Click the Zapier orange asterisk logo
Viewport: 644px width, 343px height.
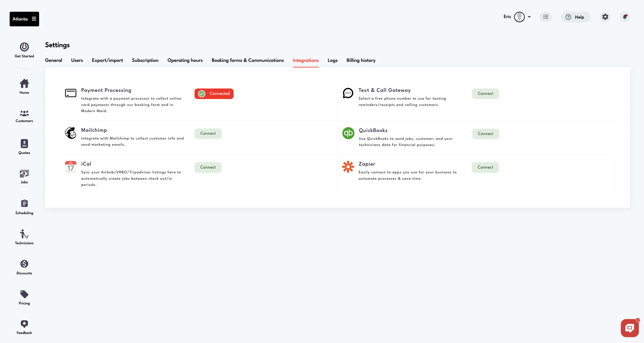[x=348, y=167]
